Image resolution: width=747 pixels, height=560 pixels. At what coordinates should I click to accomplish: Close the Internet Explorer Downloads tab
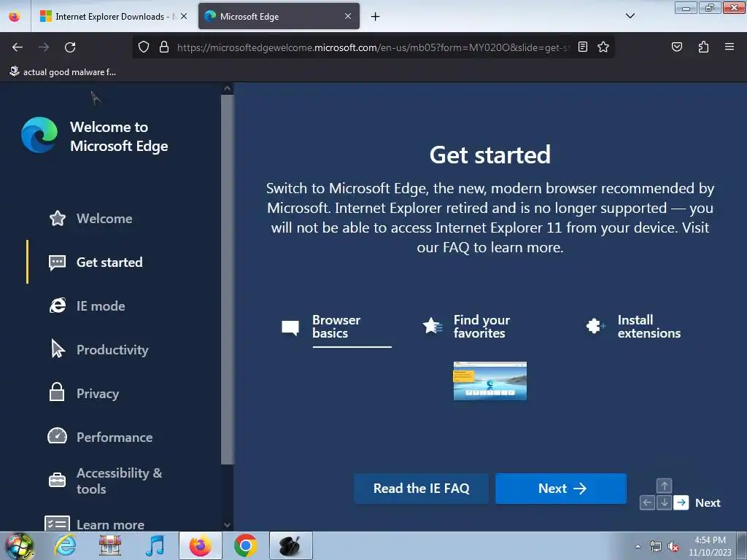point(184,16)
